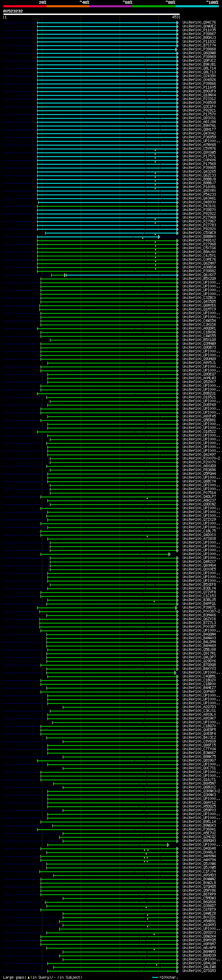Viewport: 222px width, 980px height.
Task: Click the green ~80% identity legend bar
Action: tap(154, 6)
